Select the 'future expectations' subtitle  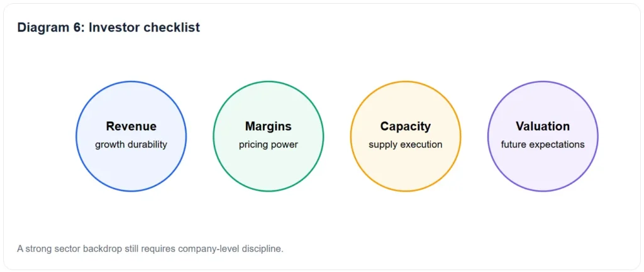pos(543,145)
